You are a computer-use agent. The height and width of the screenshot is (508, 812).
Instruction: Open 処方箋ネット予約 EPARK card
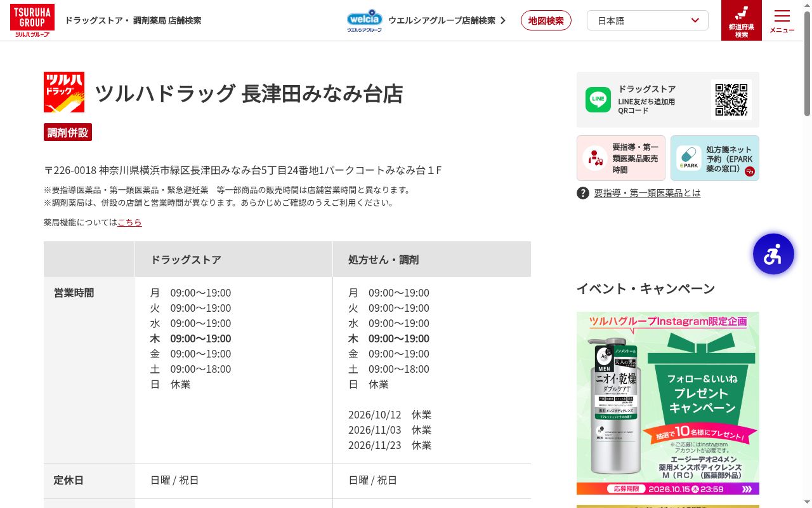pyautogui.click(x=715, y=158)
